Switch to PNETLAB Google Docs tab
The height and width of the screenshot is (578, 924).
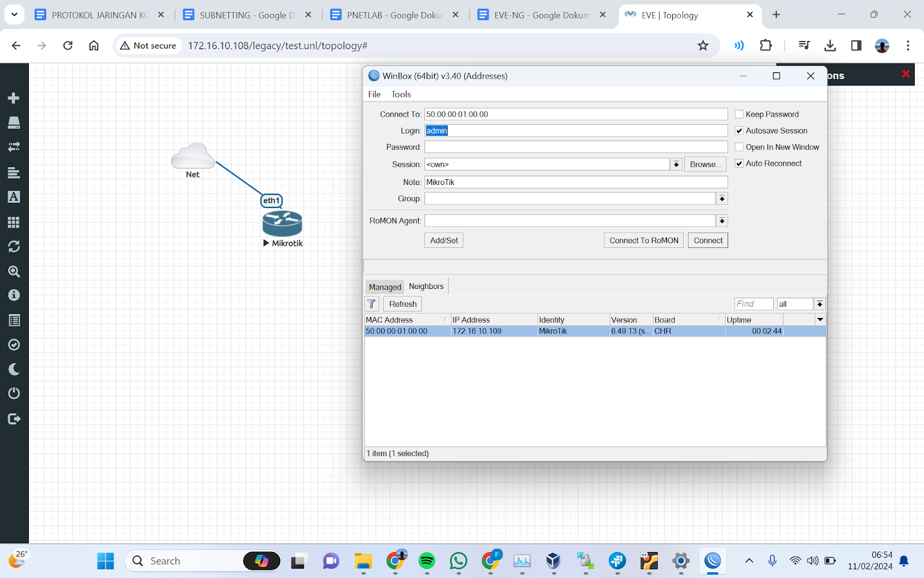point(394,15)
